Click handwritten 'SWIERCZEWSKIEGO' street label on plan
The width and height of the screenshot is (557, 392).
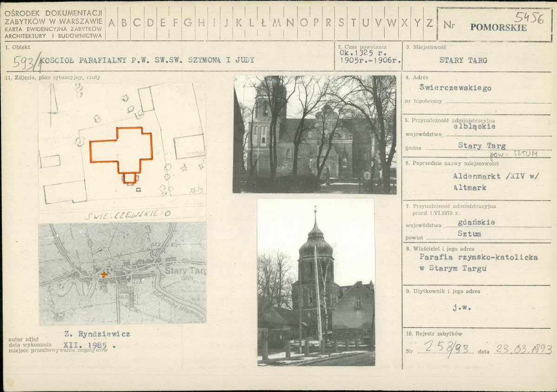128,215
